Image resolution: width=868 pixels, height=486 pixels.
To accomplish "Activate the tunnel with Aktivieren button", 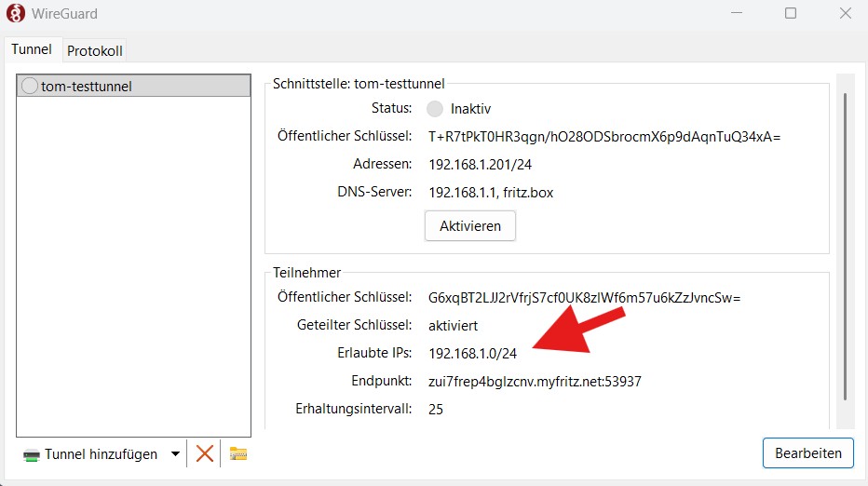I will (470, 226).
